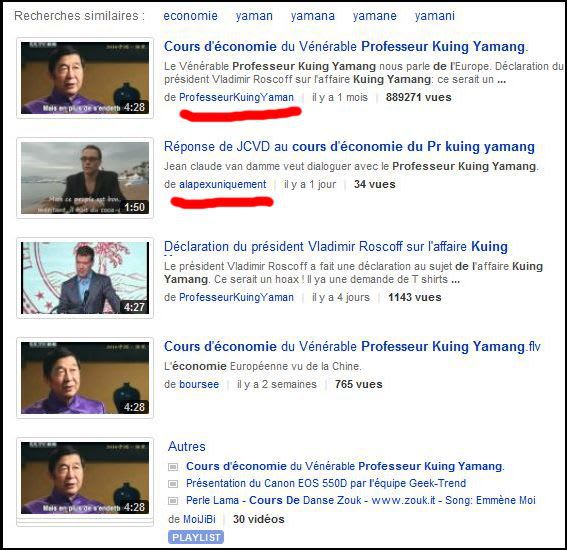The width and height of the screenshot is (567, 550).
Task: Open similar search 'yamana'
Action: tap(312, 16)
